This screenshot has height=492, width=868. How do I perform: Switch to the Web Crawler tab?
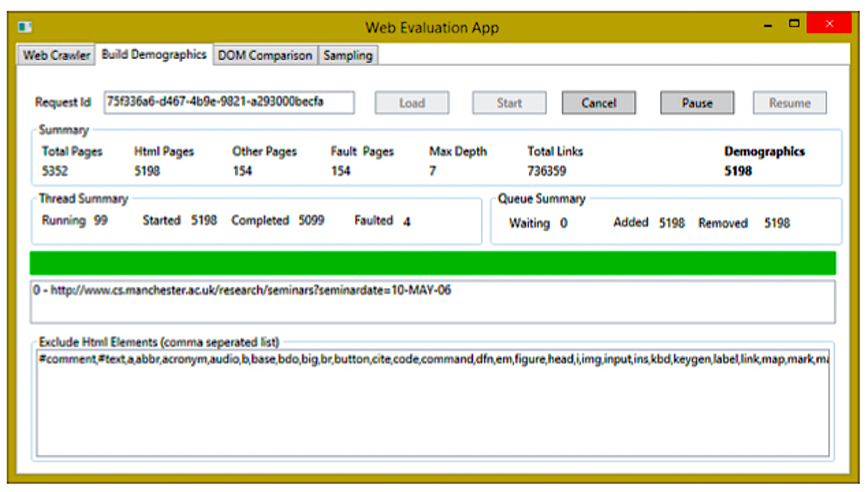pos(56,56)
